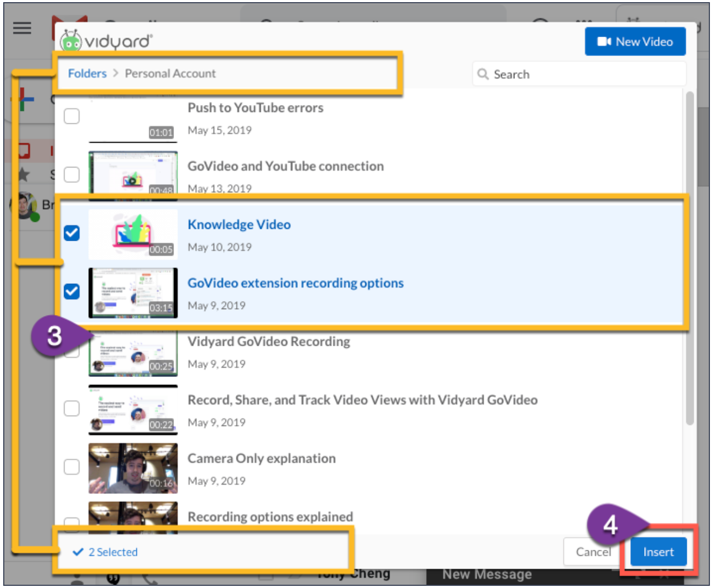Click the Vidyard GoVideo Recording thumbnail

click(133, 353)
